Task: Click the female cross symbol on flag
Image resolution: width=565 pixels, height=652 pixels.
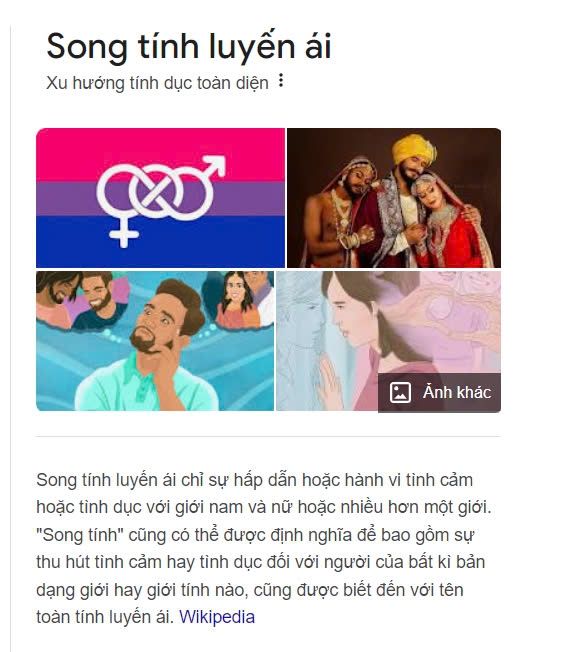Action: click(x=123, y=233)
